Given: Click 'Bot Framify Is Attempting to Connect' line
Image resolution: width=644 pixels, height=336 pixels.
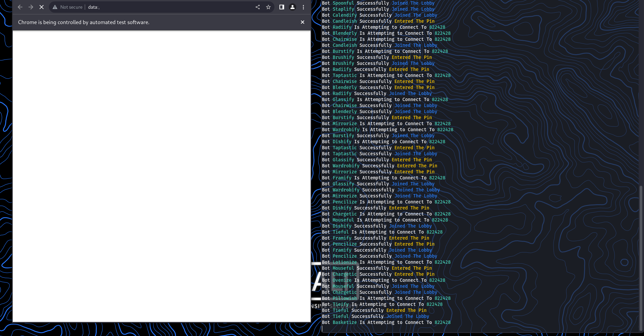Looking at the screenshot, I should (x=384, y=178).
